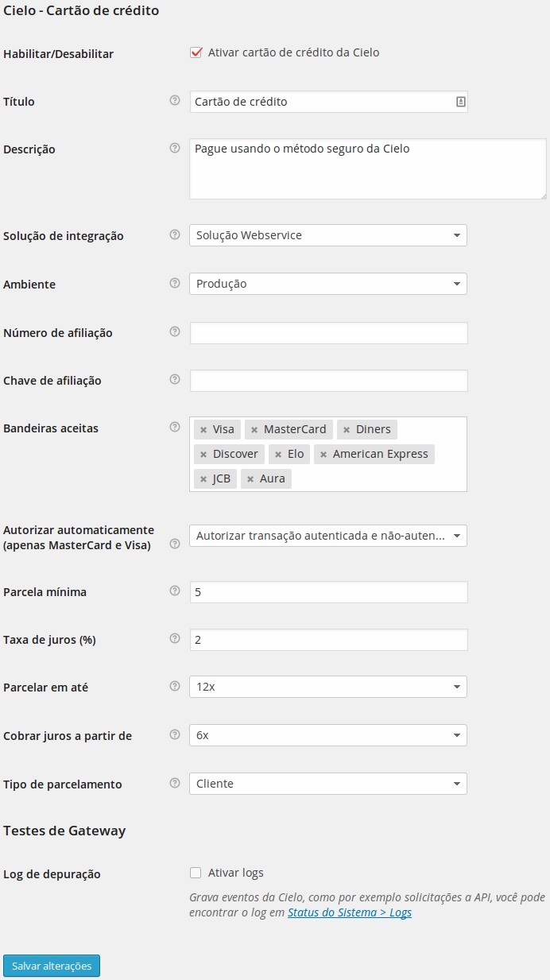Open Status do Sistema > Logs link
This screenshot has width=550, height=980.
350,912
